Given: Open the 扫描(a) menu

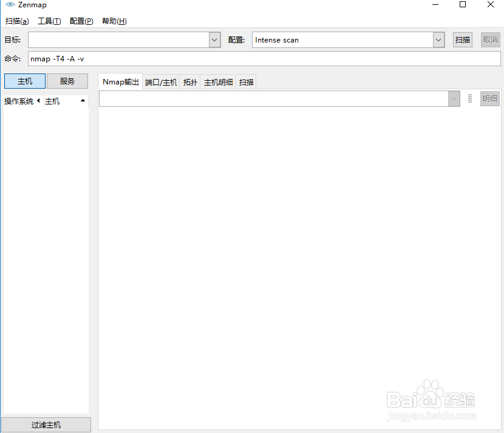Looking at the screenshot, I should (17, 21).
